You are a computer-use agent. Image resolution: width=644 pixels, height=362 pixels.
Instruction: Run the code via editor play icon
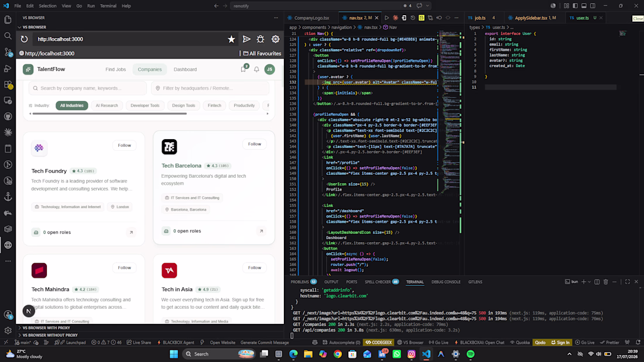pos(386,18)
